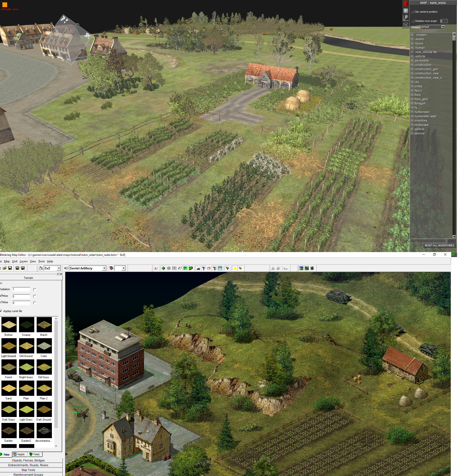Screen dimensions: 476x476
Task: Open the Tools menu
Action: [42, 261]
